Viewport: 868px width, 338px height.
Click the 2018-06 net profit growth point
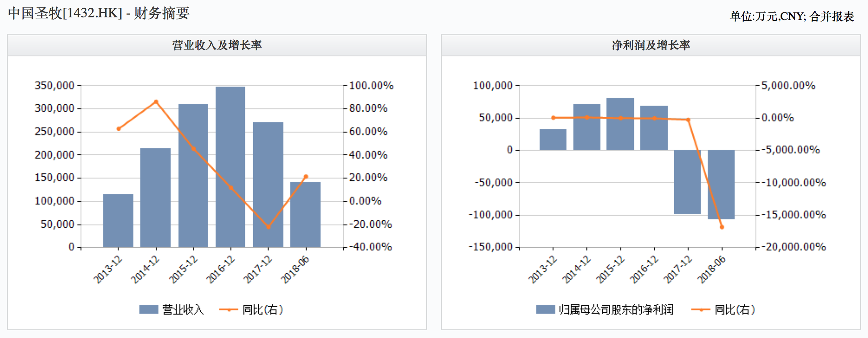722,227
